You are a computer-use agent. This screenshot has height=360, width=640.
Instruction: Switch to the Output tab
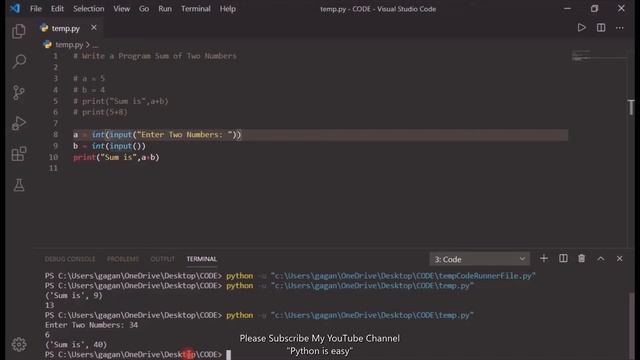click(x=162, y=259)
